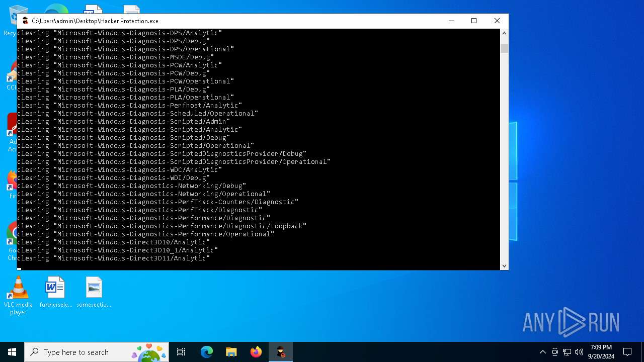
Task: Click the Hacker Protection console title icon
Action: coord(25,21)
